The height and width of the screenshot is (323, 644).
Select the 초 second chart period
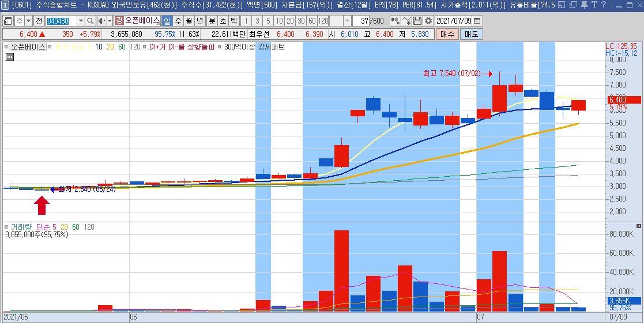click(223, 21)
